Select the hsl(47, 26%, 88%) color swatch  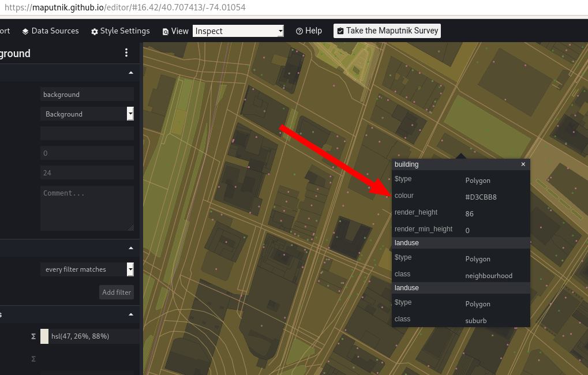pos(44,336)
